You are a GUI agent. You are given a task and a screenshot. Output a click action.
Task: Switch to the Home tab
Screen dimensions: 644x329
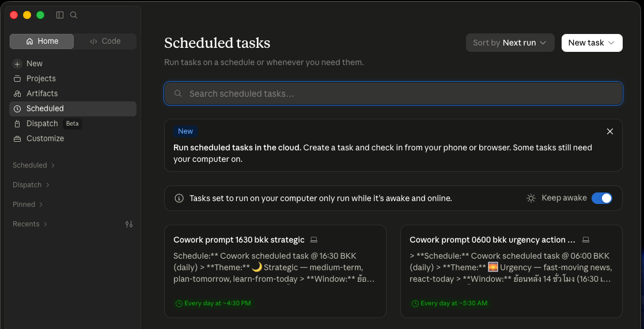pyautogui.click(x=42, y=41)
